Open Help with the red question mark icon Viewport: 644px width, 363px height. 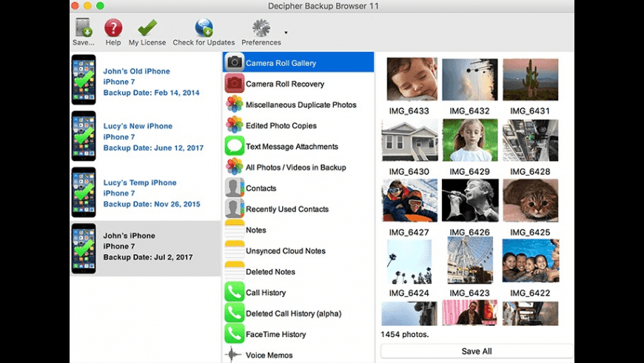click(x=113, y=27)
